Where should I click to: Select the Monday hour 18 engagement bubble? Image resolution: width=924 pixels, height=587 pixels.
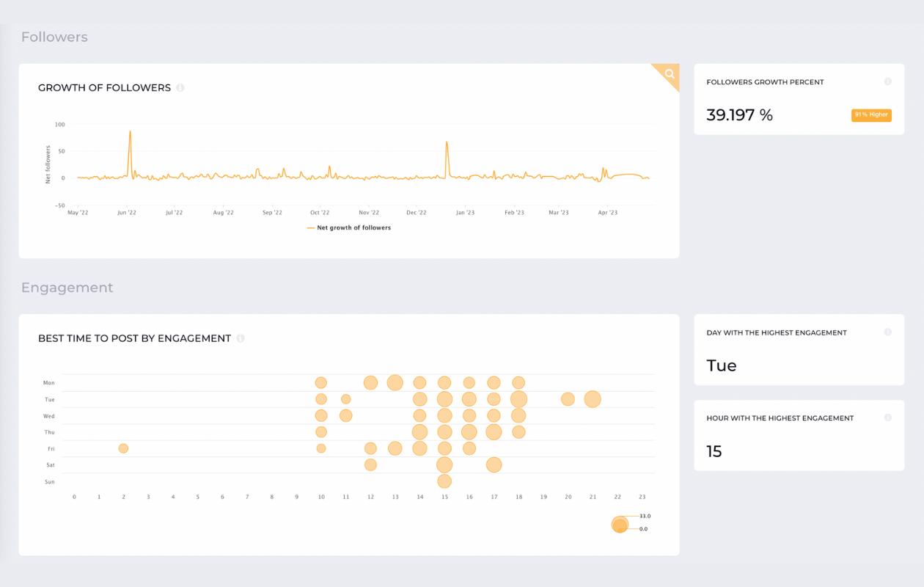(518, 382)
